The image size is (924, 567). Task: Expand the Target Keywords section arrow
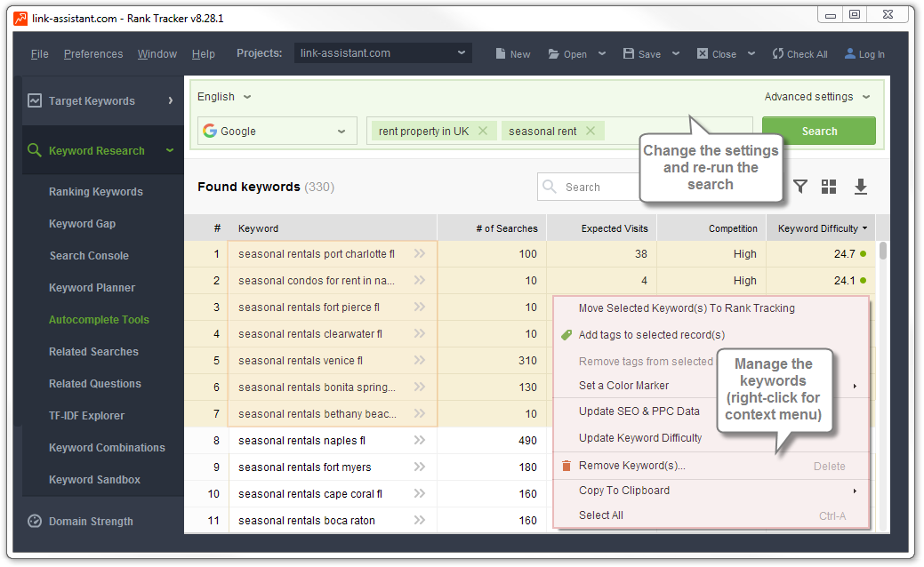(170, 100)
